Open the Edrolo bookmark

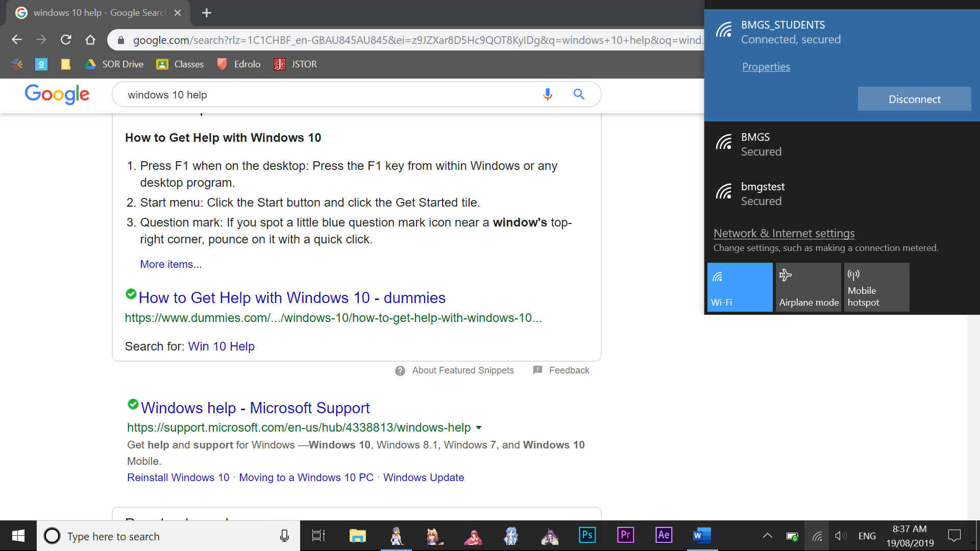coord(238,64)
